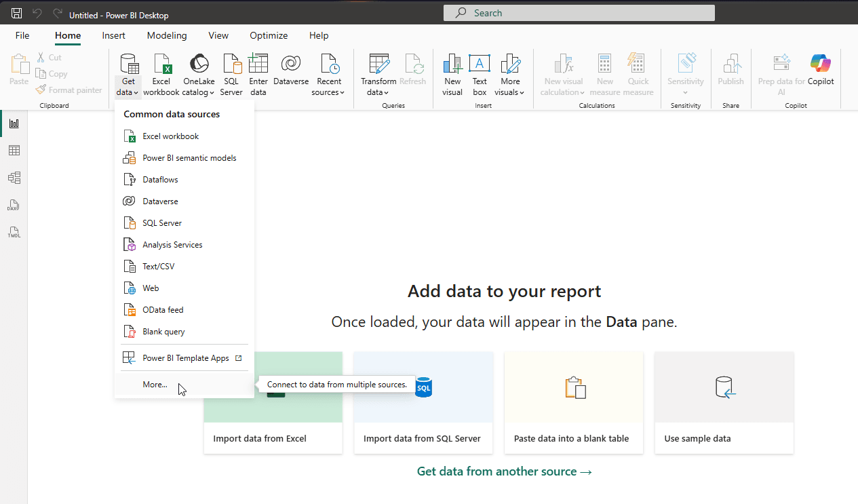Click the New measure ribbon button
The height and width of the screenshot is (504, 858).
605,75
